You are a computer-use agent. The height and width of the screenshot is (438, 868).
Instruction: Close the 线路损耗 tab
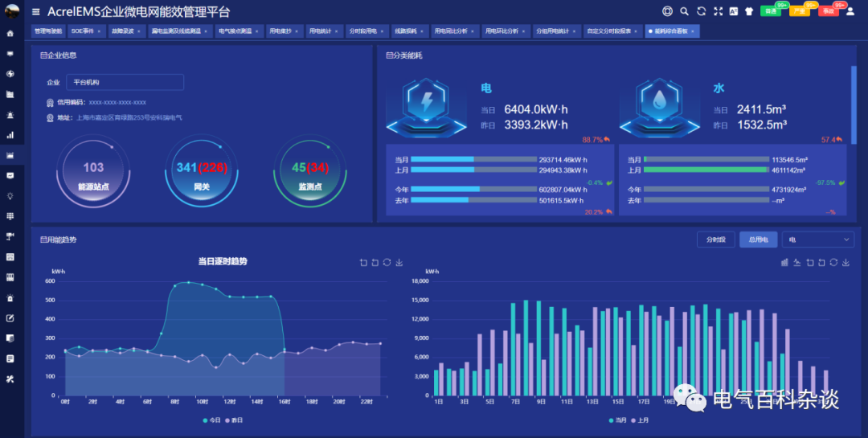click(x=423, y=31)
